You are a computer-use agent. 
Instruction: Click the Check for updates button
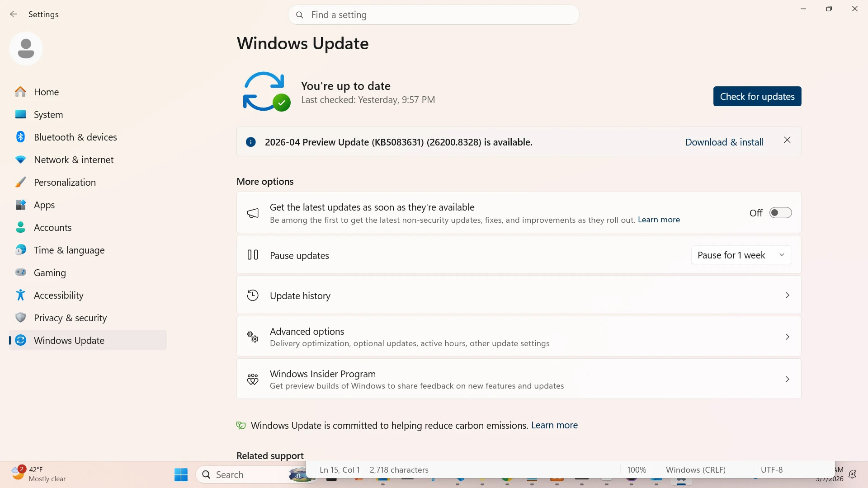757,96
